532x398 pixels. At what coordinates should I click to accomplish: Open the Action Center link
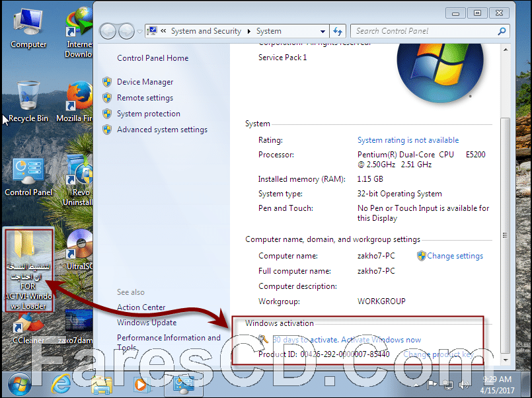pyautogui.click(x=141, y=307)
